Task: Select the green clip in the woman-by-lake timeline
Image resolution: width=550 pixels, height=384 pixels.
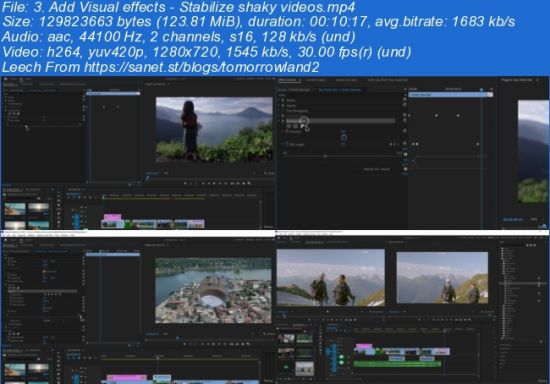Action: point(128,224)
